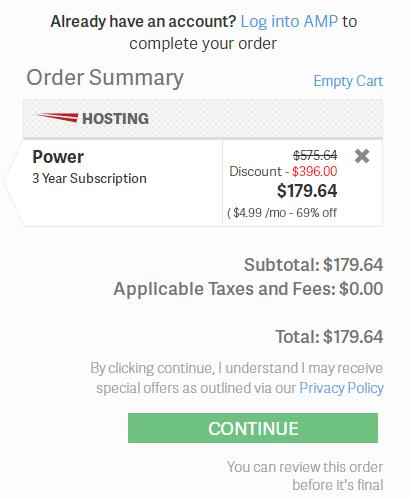Select the 3 Year Subscription text
The image size is (410, 498).
coord(89,178)
